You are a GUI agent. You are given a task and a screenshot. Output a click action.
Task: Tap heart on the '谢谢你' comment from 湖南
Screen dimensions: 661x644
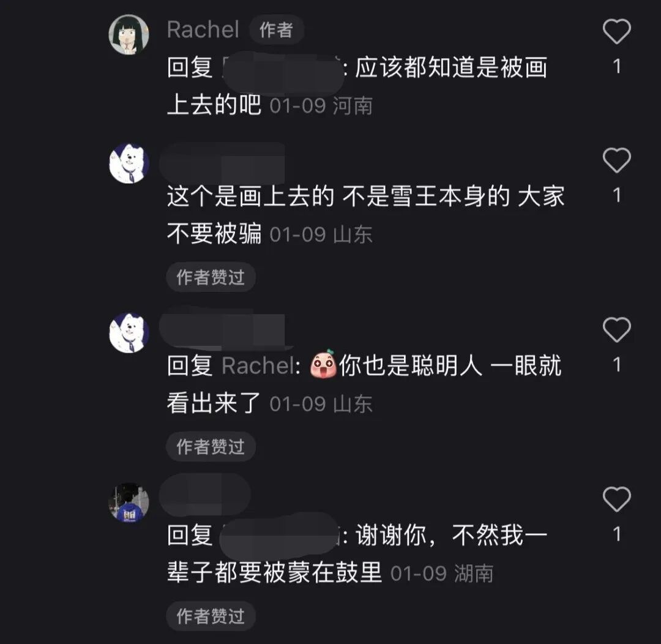(x=616, y=499)
